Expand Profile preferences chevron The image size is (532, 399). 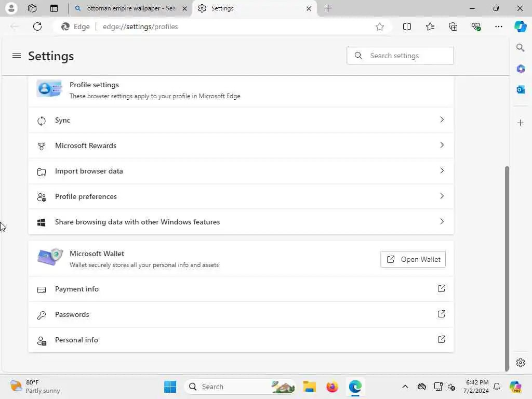pos(442,196)
